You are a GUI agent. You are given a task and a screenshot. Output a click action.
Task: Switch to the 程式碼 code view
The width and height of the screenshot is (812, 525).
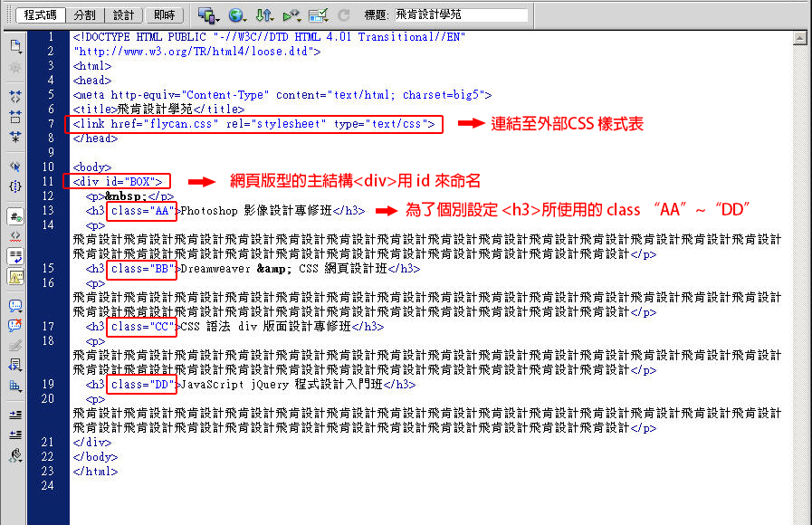pos(41,15)
